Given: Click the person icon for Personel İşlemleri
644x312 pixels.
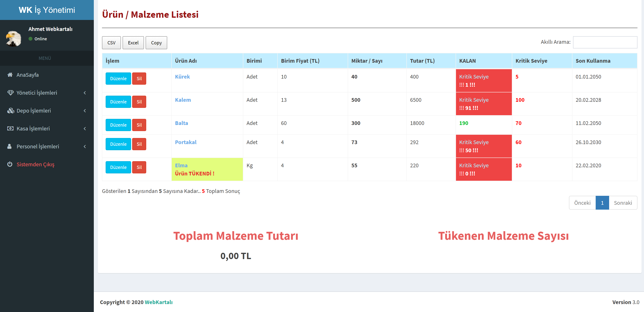Looking at the screenshot, I should 10,147.
